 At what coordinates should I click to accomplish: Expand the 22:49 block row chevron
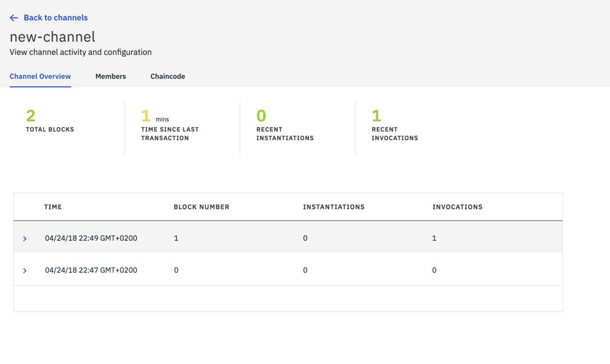tap(25, 239)
